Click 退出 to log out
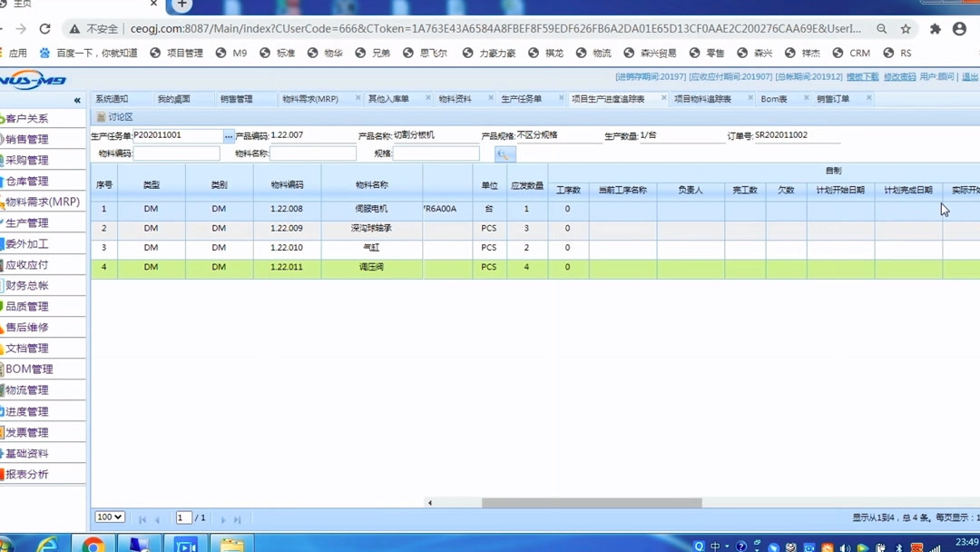Viewport: 980px width, 552px height. pos(971,77)
